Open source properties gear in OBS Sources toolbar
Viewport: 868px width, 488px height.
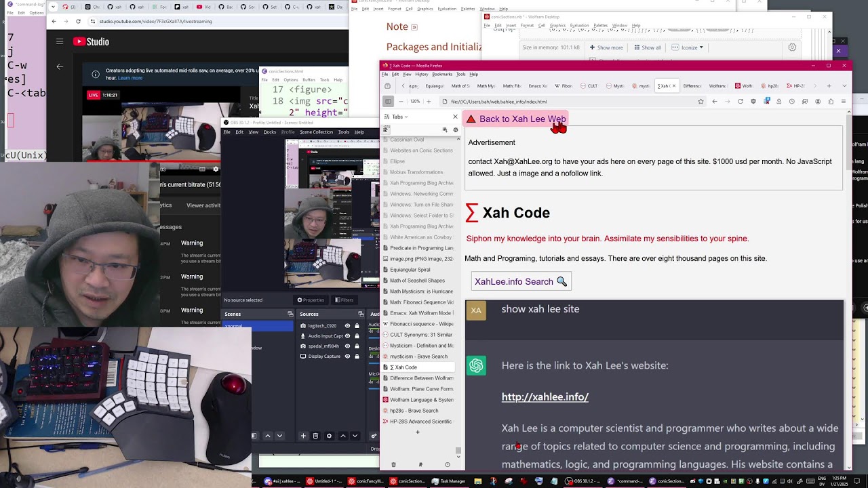[329, 436]
